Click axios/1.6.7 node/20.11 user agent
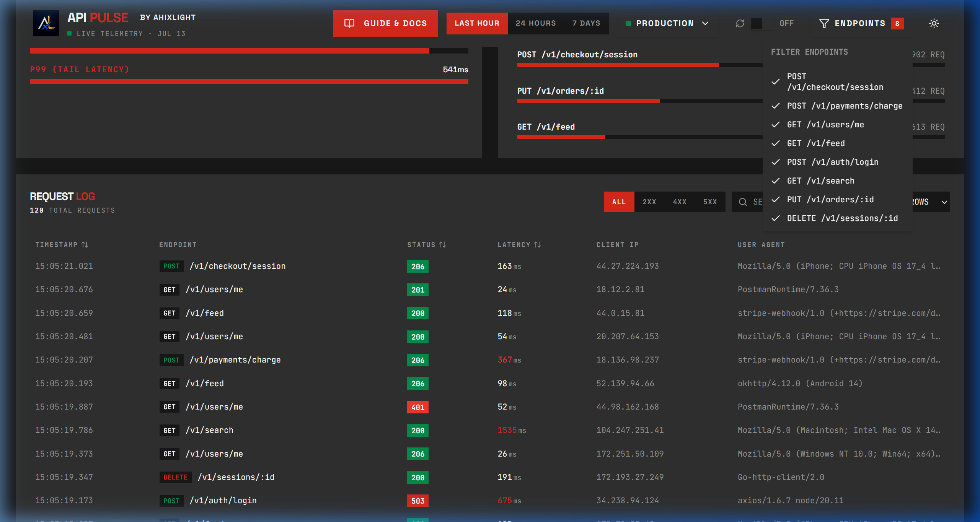Screen dimensions: 980x522 [791, 501]
